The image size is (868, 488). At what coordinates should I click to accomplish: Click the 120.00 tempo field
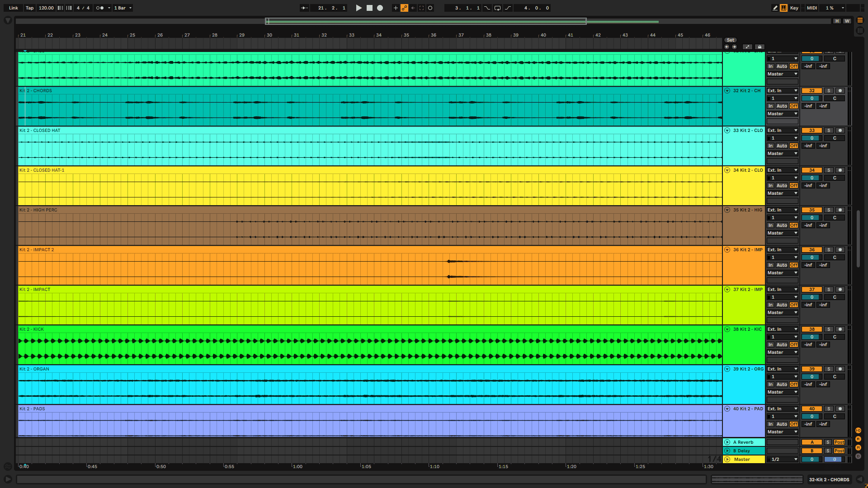pos(46,8)
